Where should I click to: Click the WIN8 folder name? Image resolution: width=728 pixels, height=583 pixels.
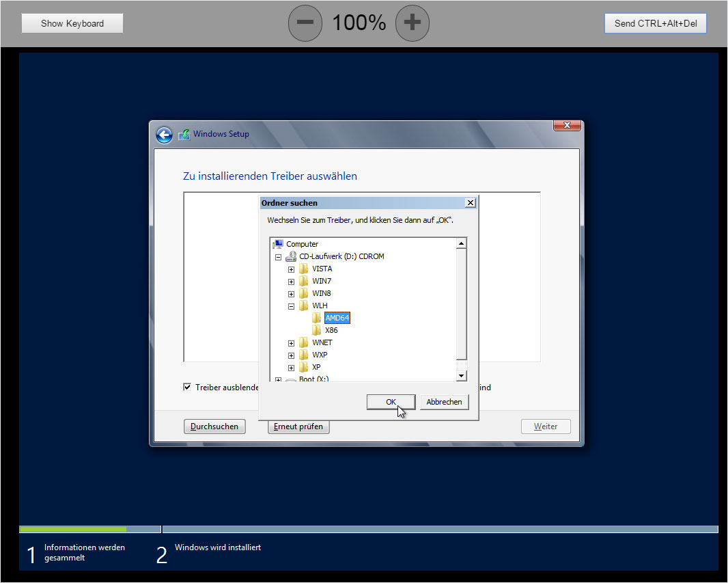322,293
